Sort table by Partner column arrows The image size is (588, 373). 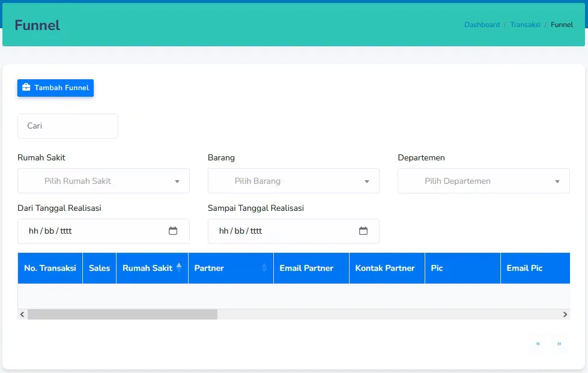[x=264, y=268]
